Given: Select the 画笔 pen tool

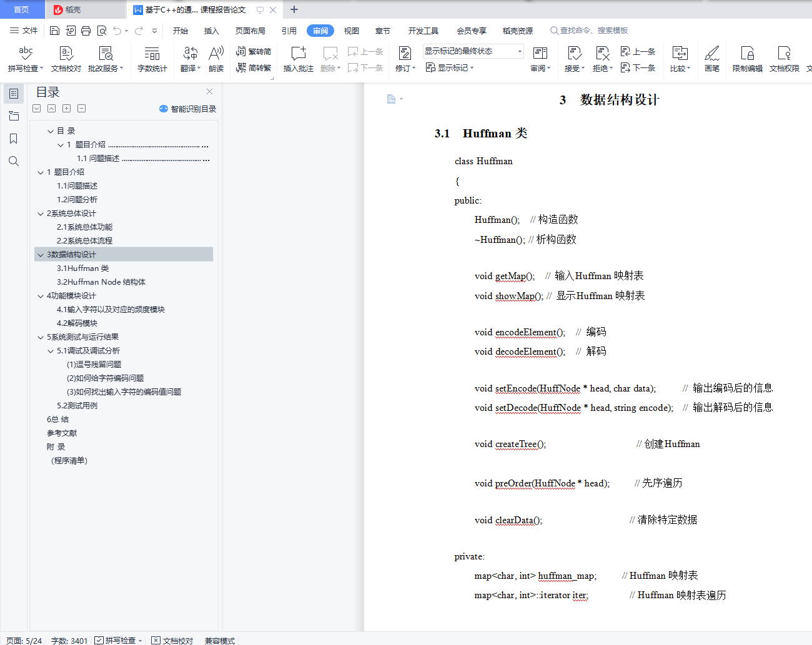Looking at the screenshot, I should pyautogui.click(x=712, y=59).
